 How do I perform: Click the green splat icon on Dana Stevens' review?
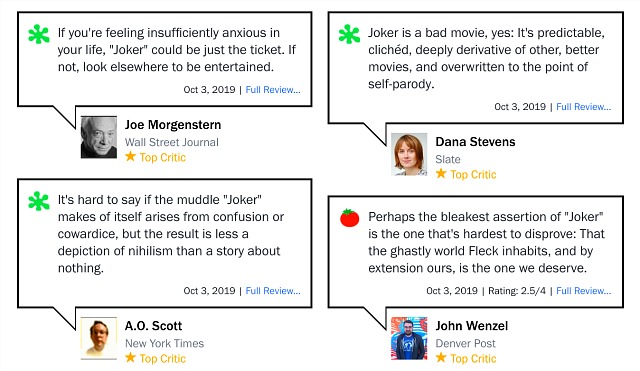pyautogui.click(x=349, y=34)
